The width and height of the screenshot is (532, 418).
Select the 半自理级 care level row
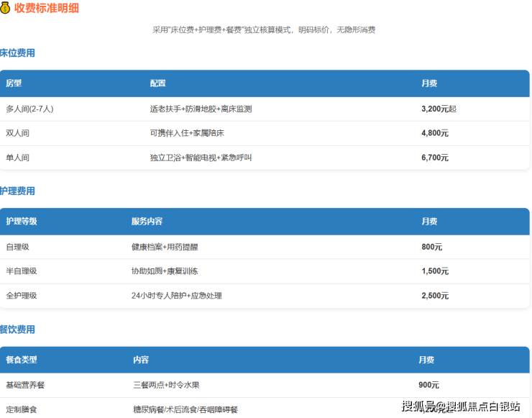point(22,271)
